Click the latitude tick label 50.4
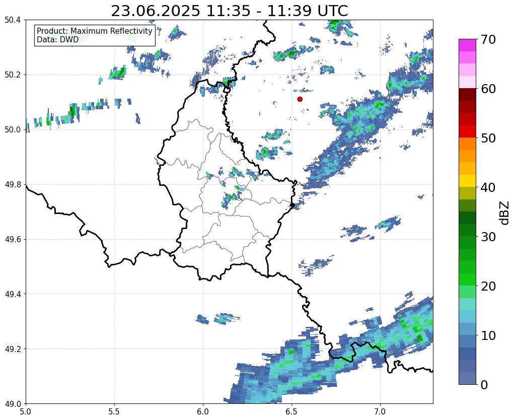Screen dimensions: 515x420 (13, 20)
